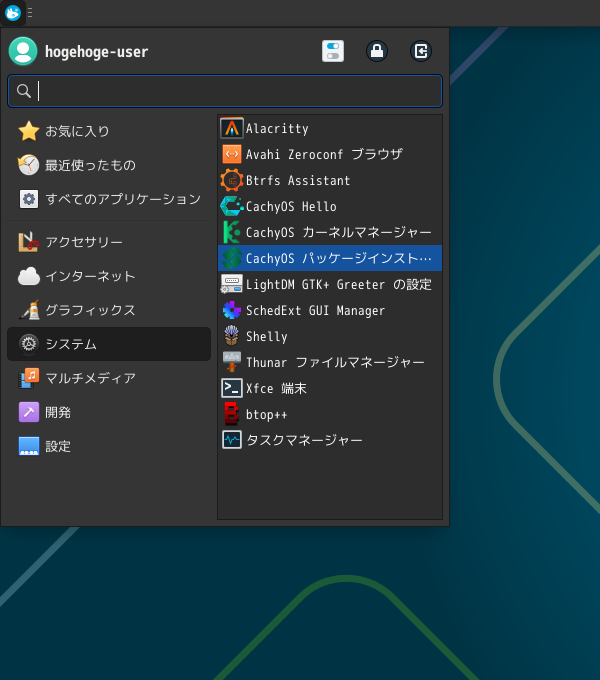Click the 開発 hammer icon
The height and width of the screenshot is (680, 600).
(29, 412)
